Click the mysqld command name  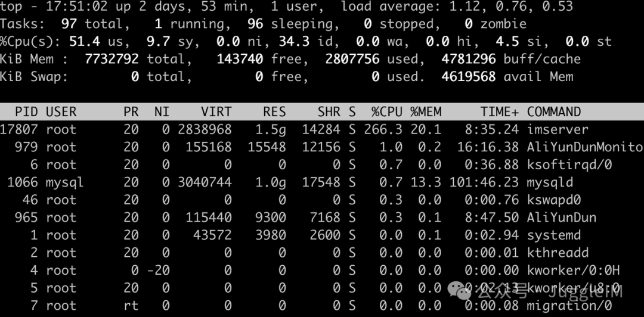click(x=550, y=182)
